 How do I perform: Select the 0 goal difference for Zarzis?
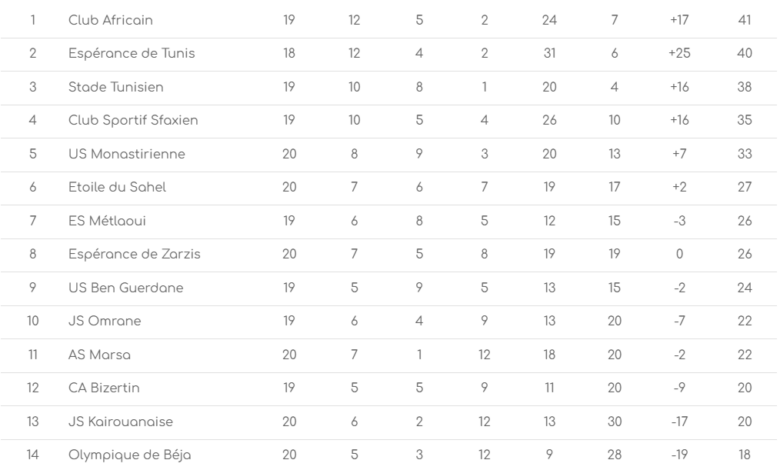pos(679,254)
